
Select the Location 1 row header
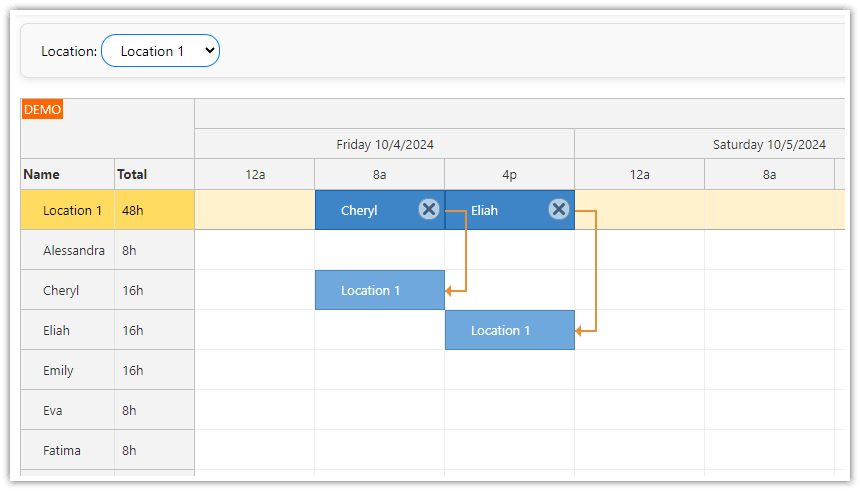72,210
